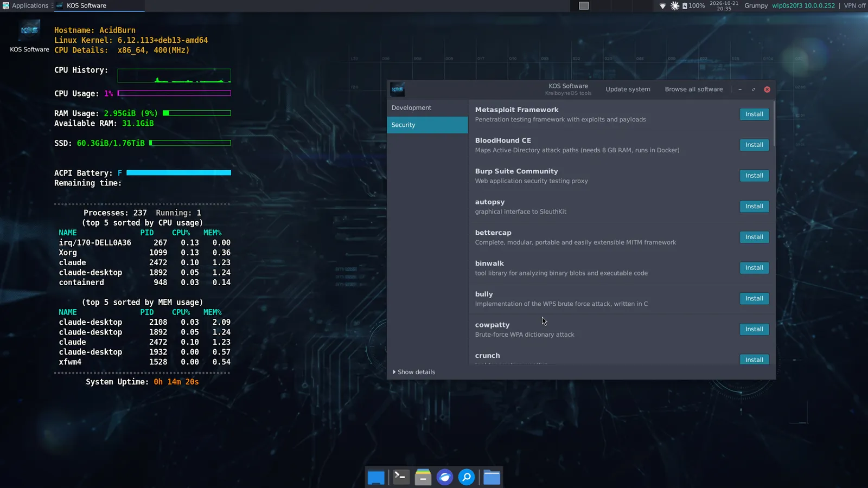868x488 pixels.
Task: Click the workspace switcher square in the panel
Action: coord(584,6)
